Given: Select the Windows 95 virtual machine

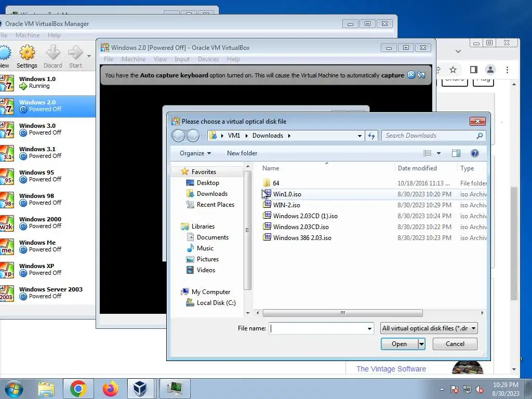Looking at the screenshot, I should (47, 176).
